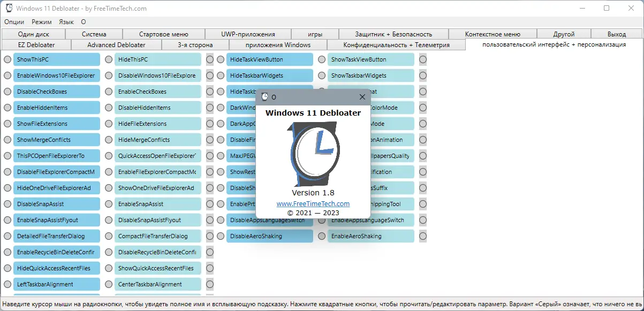644x311 pixels.
Task: Switch to the Система tab
Action: pos(94,34)
